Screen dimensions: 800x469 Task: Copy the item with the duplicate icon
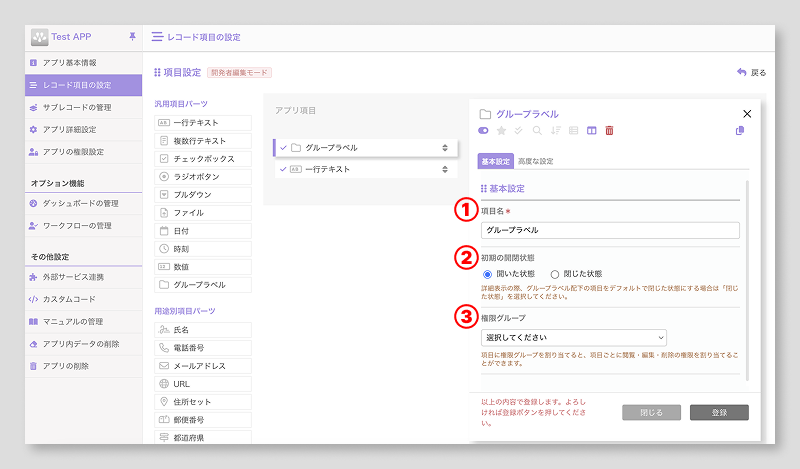[740, 131]
